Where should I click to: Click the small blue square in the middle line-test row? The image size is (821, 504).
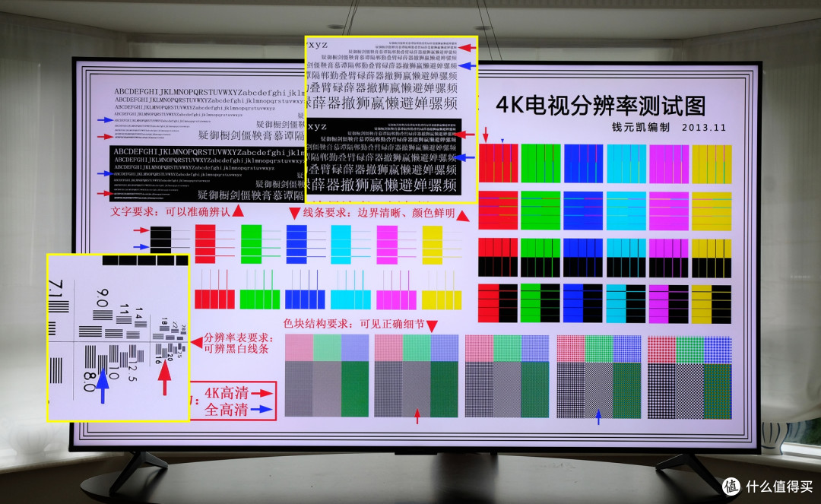296,244
